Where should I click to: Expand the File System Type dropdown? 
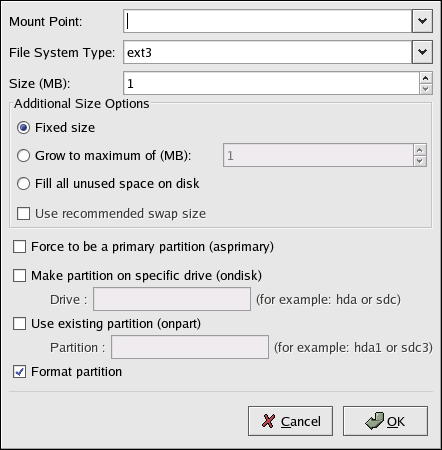(x=422, y=52)
